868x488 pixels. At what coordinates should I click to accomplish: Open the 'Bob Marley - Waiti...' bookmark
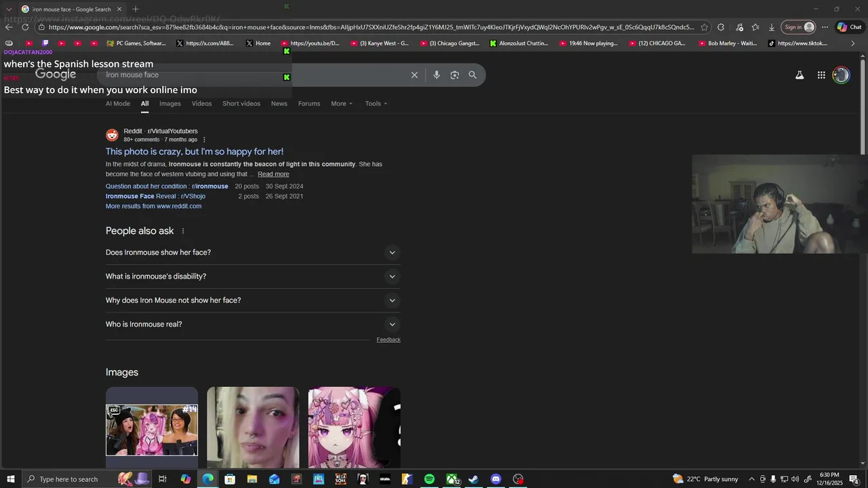[728, 43]
